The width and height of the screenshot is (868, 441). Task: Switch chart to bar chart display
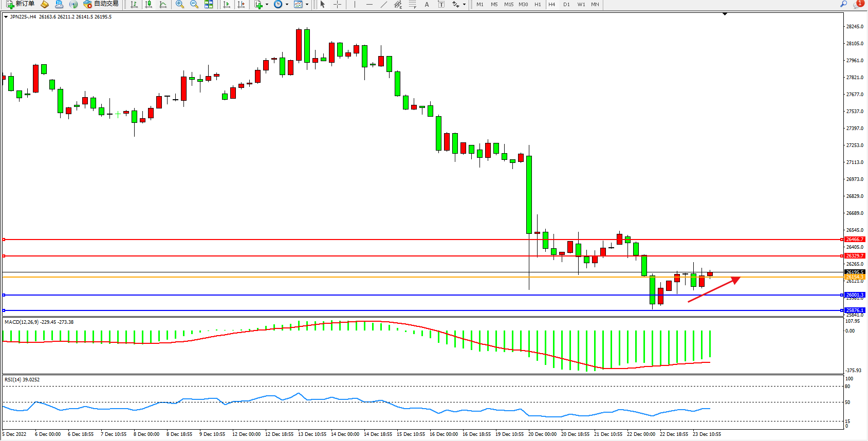(x=134, y=4)
